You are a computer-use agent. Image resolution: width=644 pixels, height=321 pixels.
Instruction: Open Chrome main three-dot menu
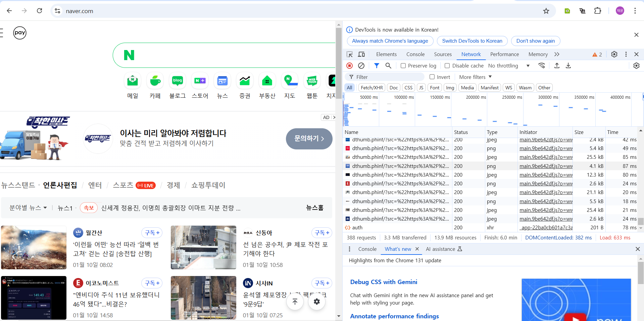pyautogui.click(x=635, y=11)
